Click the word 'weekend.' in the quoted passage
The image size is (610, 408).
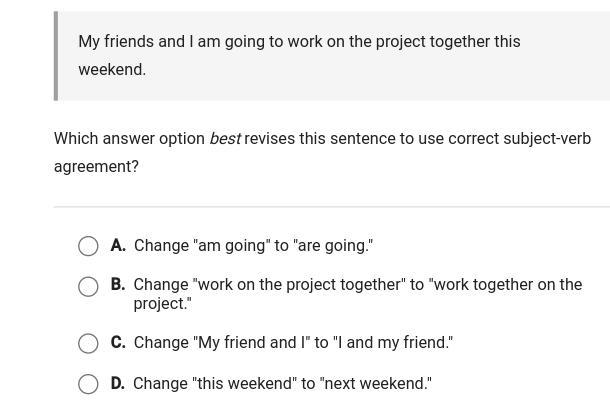pyautogui.click(x=112, y=69)
